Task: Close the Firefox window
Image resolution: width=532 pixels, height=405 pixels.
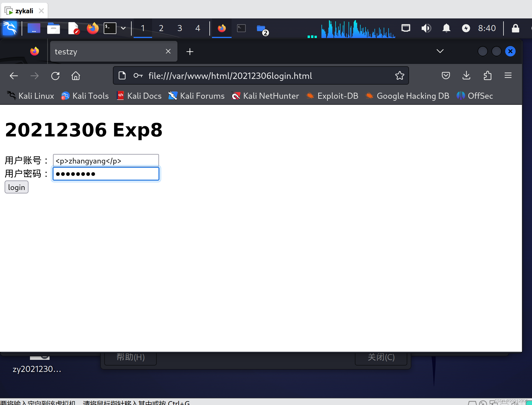Action: point(510,51)
